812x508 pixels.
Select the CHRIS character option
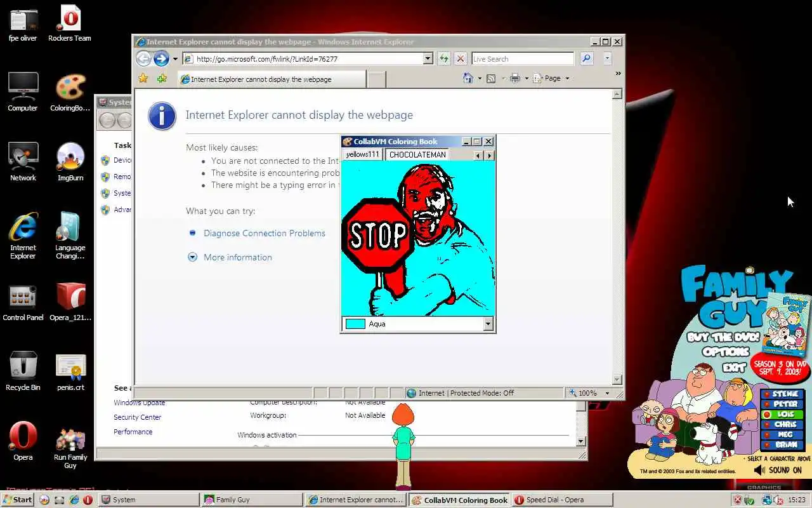point(781,424)
